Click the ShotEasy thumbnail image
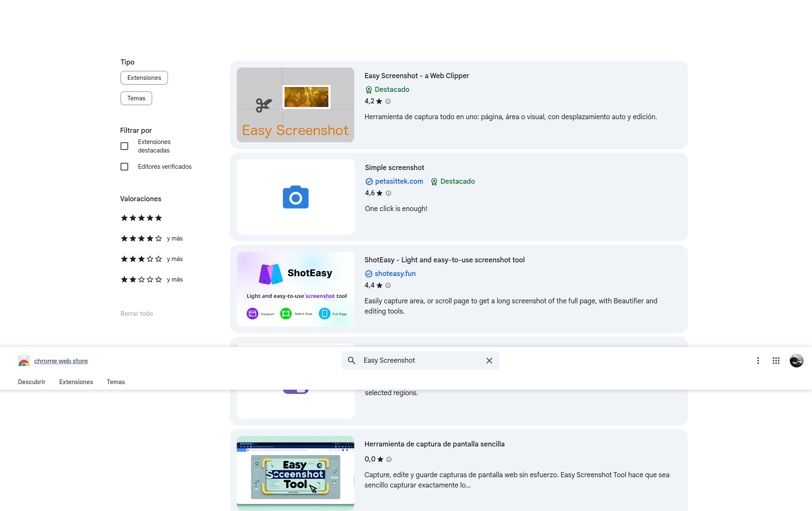This screenshot has width=812, height=511. coord(295,289)
